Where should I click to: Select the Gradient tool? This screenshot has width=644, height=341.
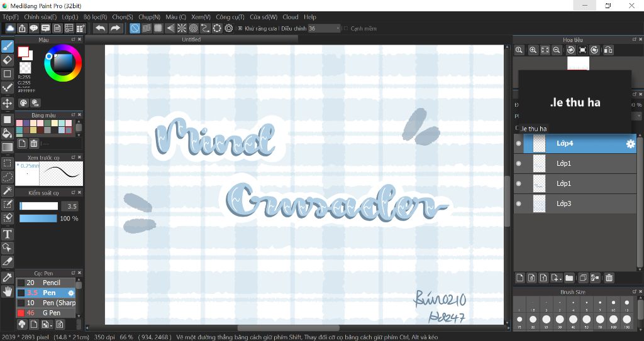pos(7,147)
